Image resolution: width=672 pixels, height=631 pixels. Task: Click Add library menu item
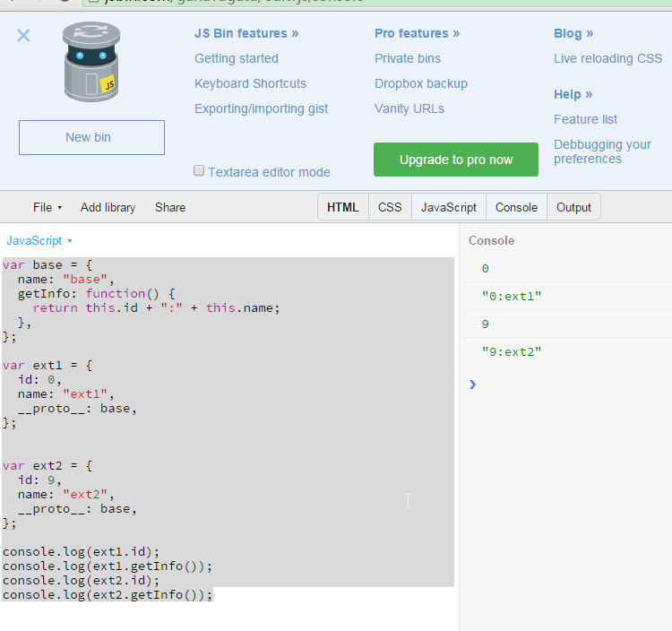108,207
